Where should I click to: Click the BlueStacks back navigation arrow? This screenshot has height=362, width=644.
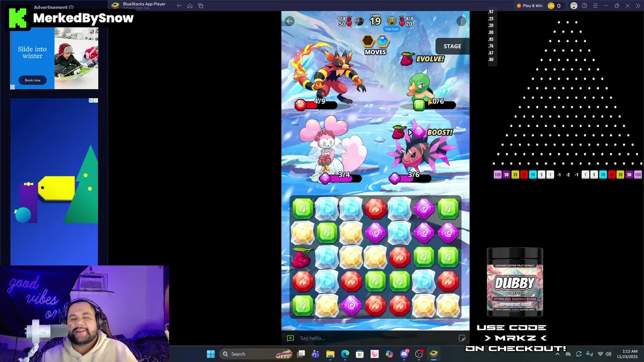[179, 6]
